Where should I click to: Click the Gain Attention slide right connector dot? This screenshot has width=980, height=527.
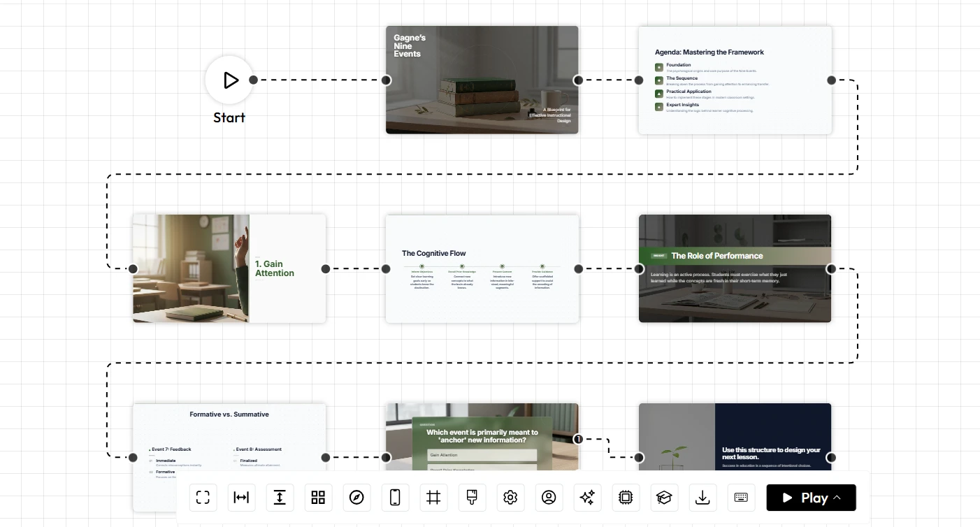pyautogui.click(x=326, y=268)
